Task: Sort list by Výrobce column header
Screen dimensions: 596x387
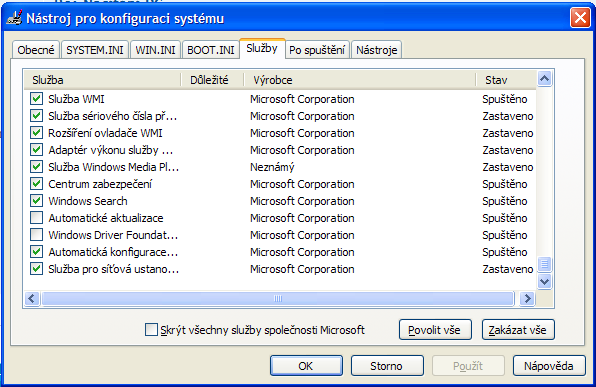Action: [359, 80]
